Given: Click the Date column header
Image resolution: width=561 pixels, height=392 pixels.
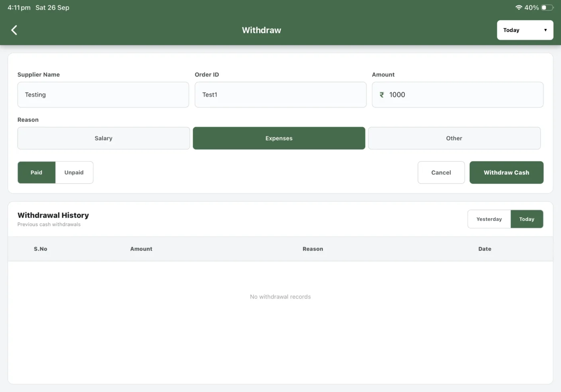Looking at the screenshot, I should pyautogui.click(x=484, y=249).
